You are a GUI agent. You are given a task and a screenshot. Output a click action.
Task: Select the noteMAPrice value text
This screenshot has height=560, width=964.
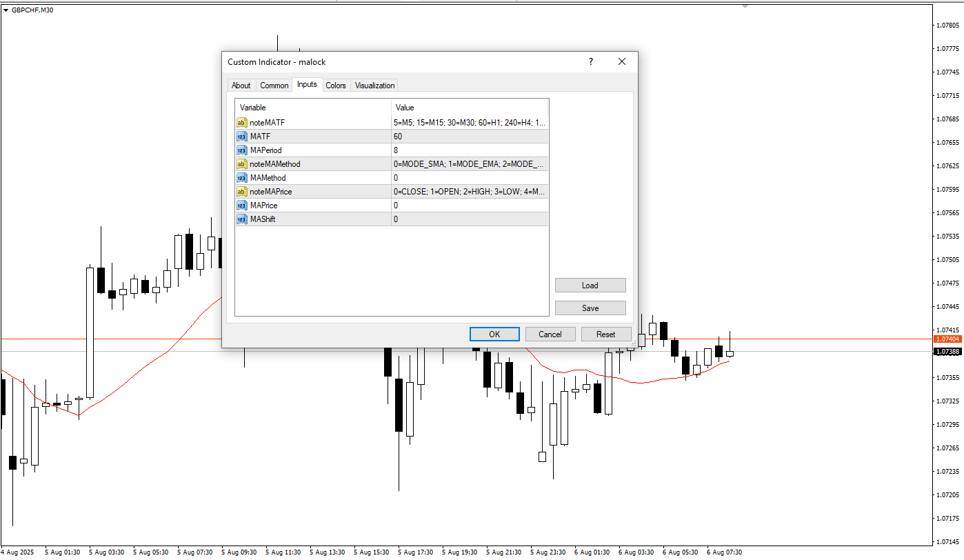coord(470,192)
